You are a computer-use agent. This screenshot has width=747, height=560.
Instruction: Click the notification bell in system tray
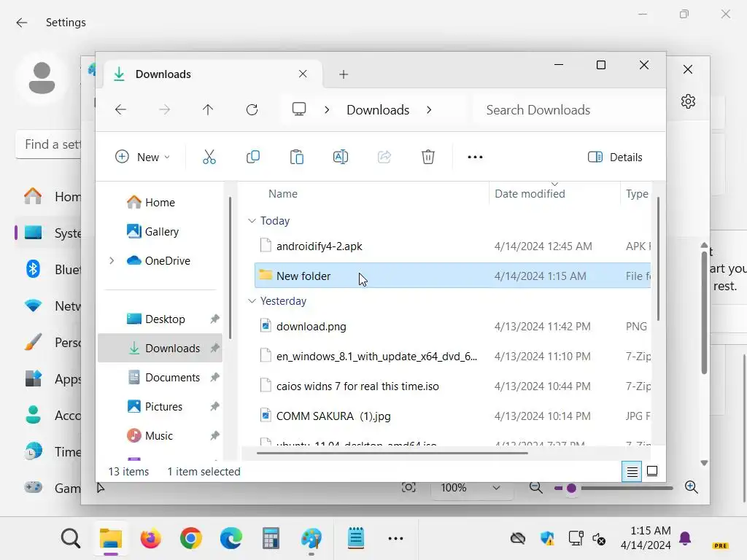685,539
